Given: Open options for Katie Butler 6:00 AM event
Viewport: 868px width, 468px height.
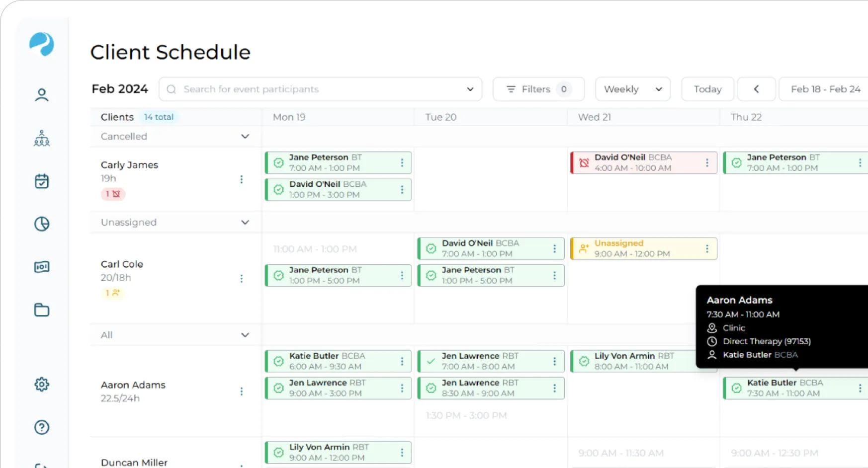Looking at the screenshot, I should (x=402, y=361).
